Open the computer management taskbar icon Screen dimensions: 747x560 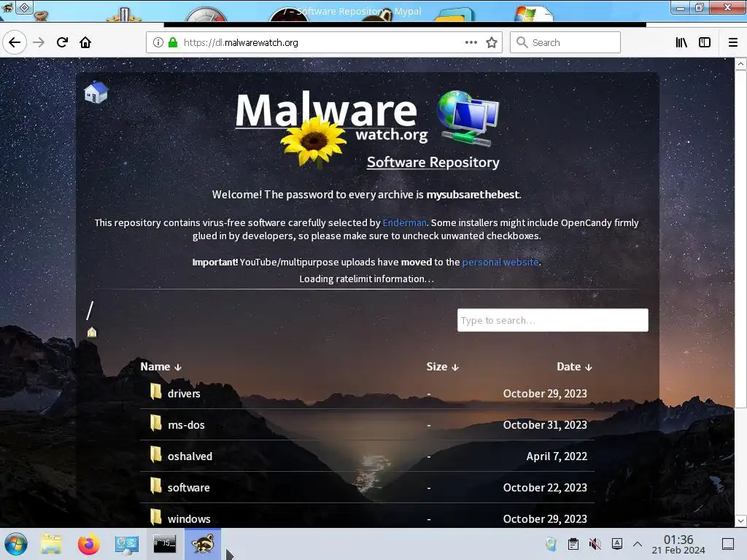pos(126,544)
